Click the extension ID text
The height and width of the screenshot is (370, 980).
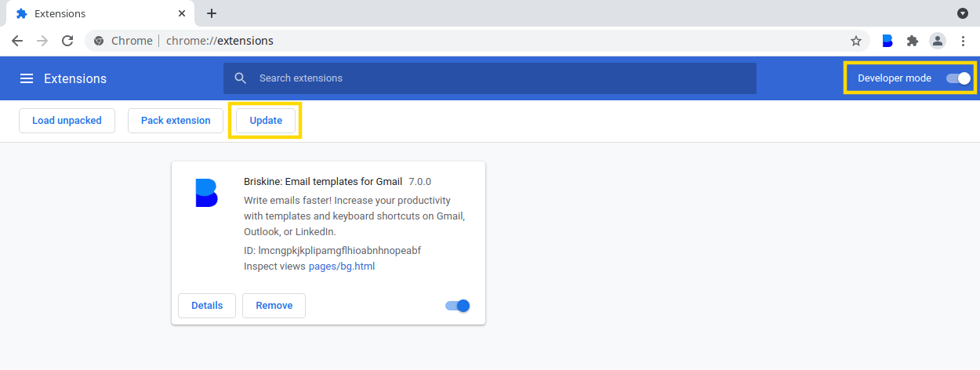(x=333, y=251)
